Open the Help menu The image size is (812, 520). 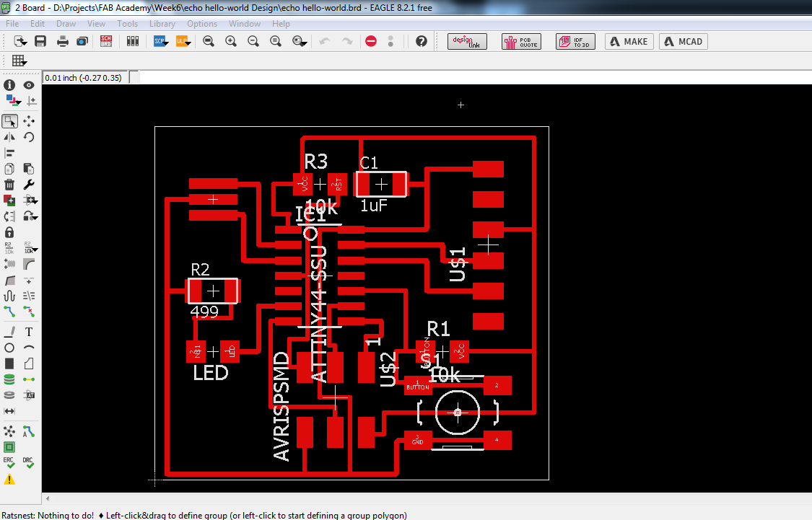(x=281, y=23)
